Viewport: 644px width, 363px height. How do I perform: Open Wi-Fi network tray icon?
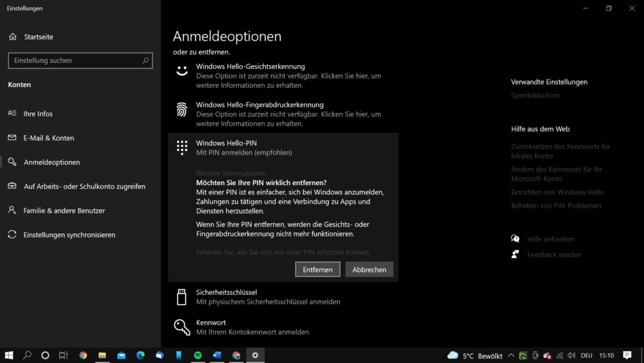coord(560,356)
